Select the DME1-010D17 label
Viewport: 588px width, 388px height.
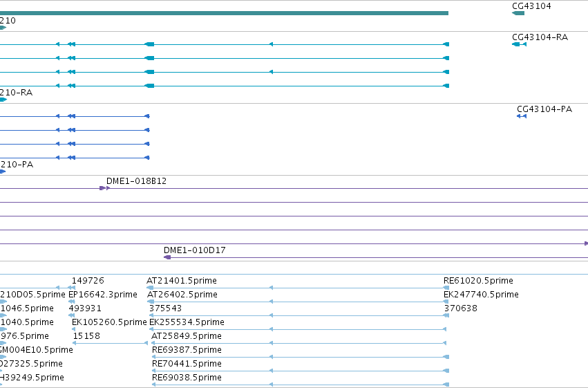pos(195,250)
